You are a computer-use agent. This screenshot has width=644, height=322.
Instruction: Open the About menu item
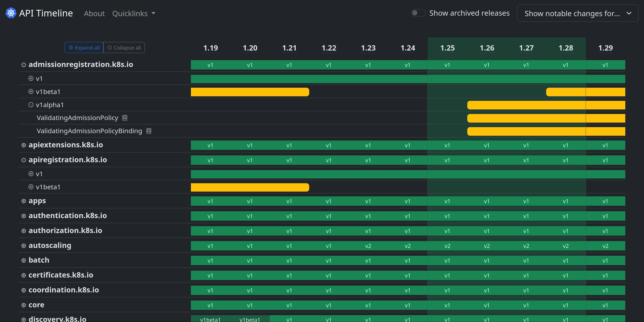click(x=93, y=13)
